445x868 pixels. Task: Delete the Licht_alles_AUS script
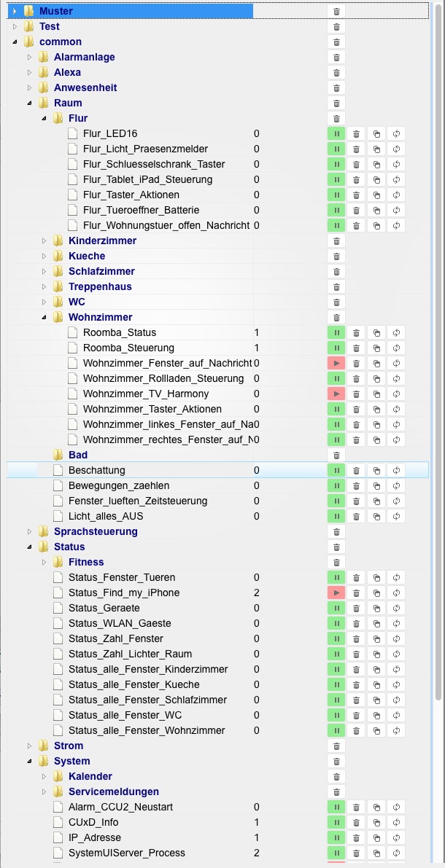coord(356,517)
